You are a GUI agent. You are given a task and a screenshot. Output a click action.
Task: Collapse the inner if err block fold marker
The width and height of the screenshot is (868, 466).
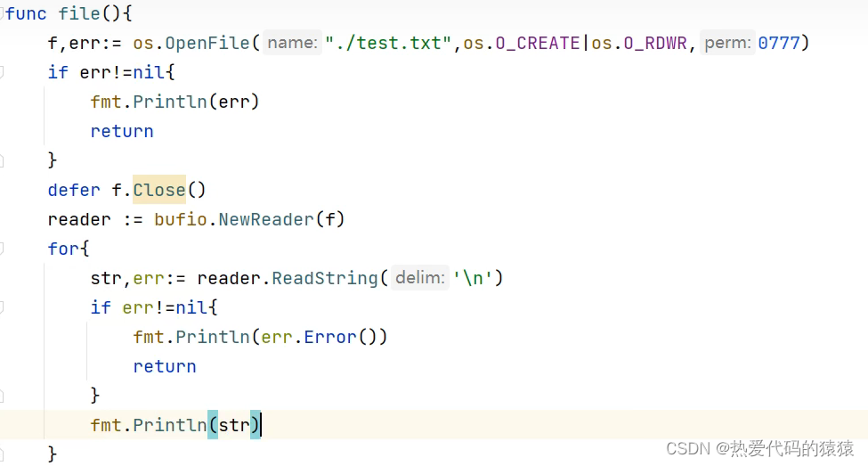coord(2,307)
